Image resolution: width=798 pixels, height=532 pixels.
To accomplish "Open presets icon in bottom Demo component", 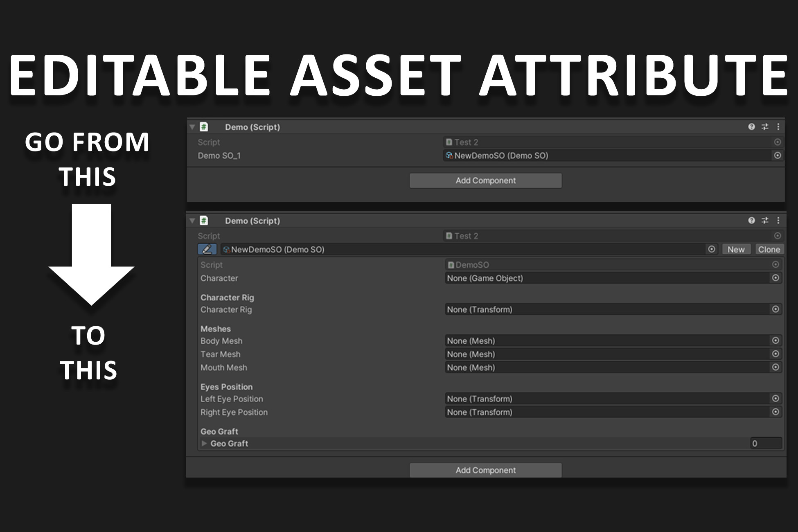I will 765,221.
